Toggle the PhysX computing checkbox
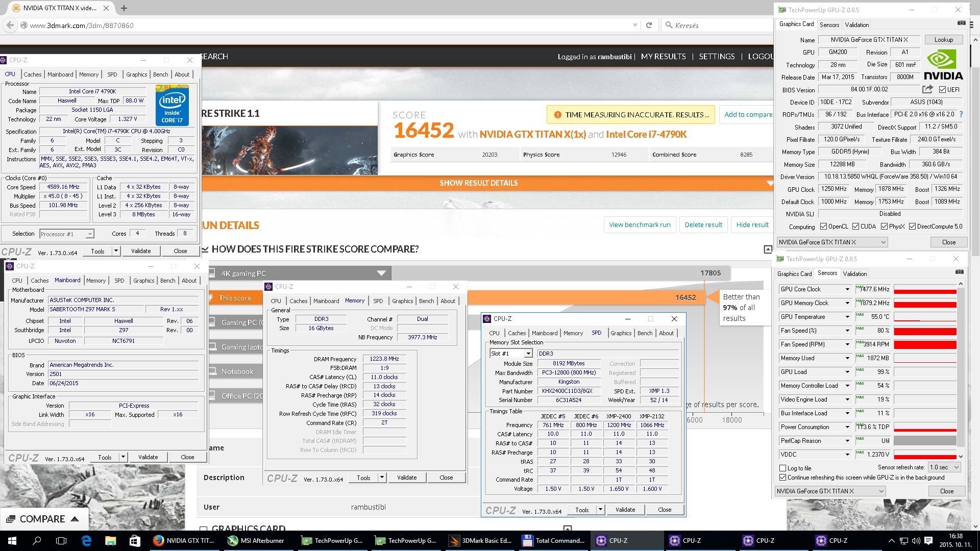 [x=884, y=227]
